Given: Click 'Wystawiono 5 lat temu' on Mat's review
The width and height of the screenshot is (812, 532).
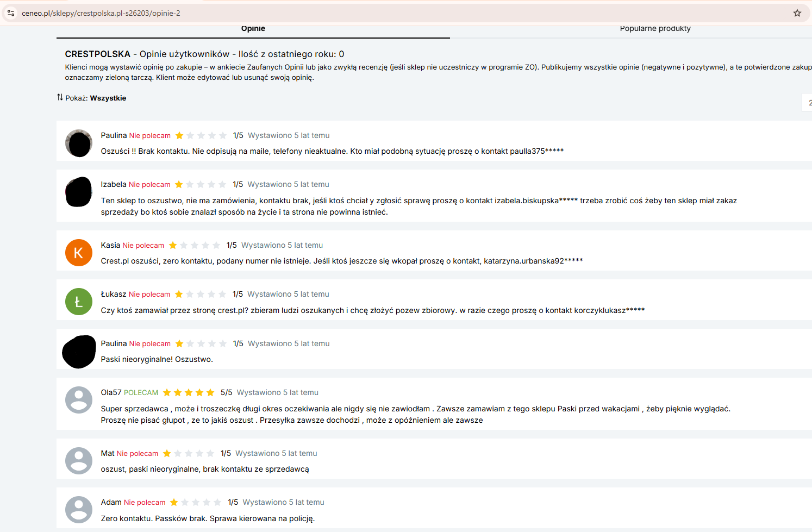Looking at the screenshot, I should (x=276, y=454).
